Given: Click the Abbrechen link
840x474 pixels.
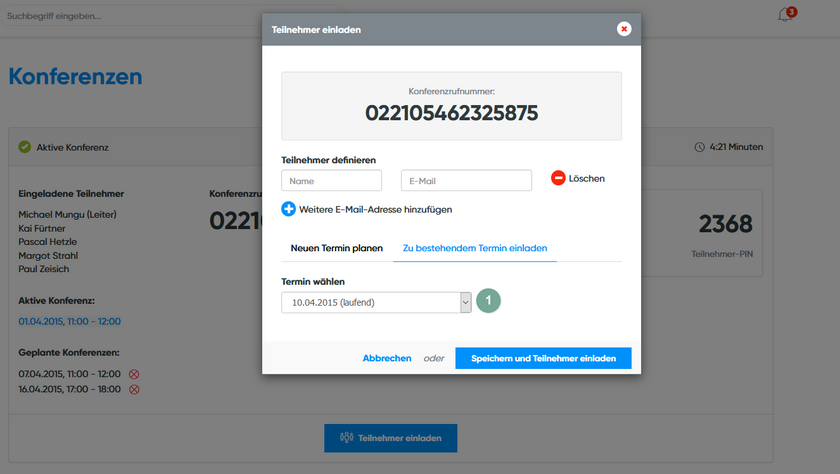Looking at the screenshot, I should click(x=387, y=358).
